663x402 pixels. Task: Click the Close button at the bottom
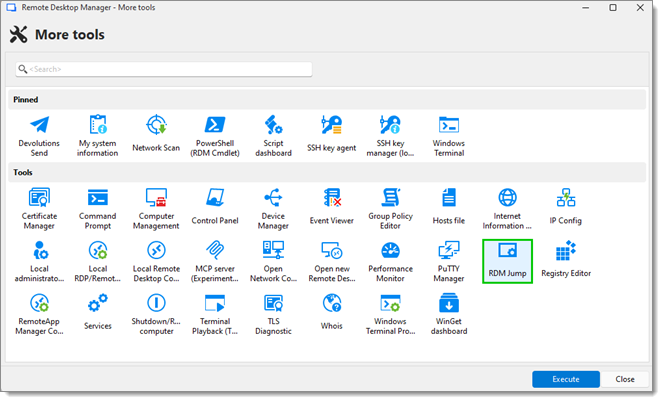[x=625, y=379]
